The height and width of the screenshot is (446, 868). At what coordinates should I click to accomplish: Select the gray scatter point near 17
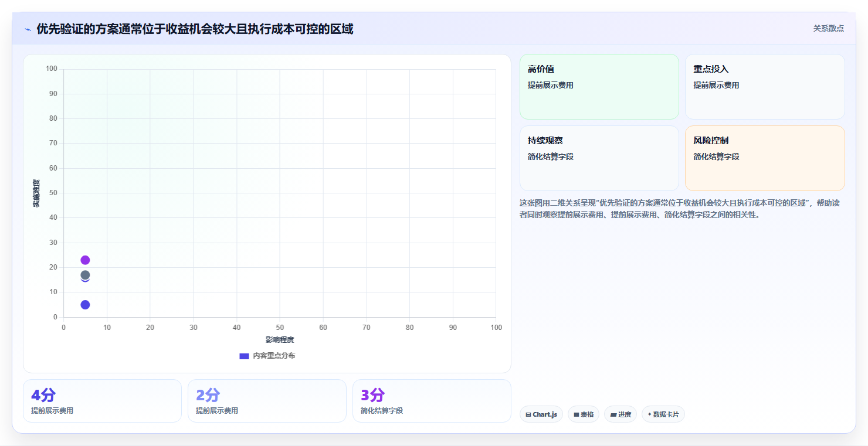[85, 275]
